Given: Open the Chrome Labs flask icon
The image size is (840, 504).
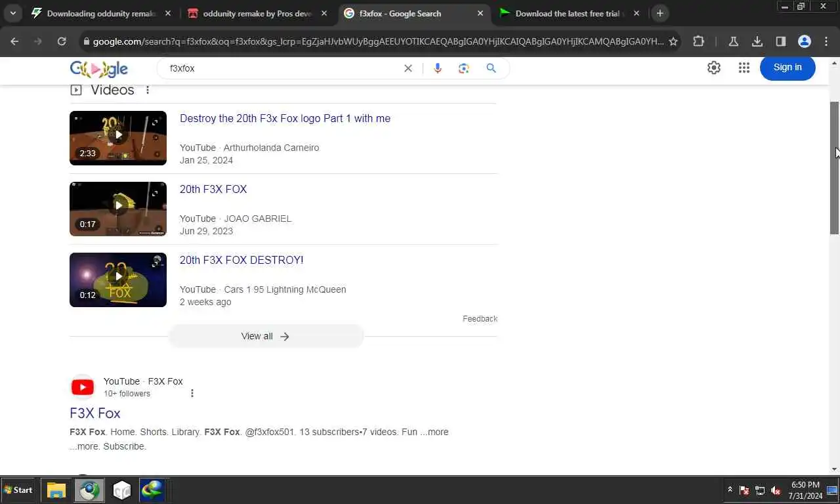Looking at the screenshot, I should (734, 41).
